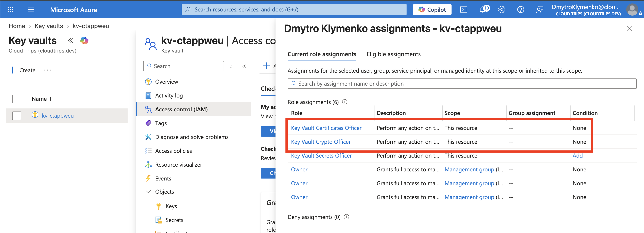Image resolution: width=644 pixels, height=233 pixels.
Task: Open Diagnose and solve problems
Action: [x=192, y=137]
